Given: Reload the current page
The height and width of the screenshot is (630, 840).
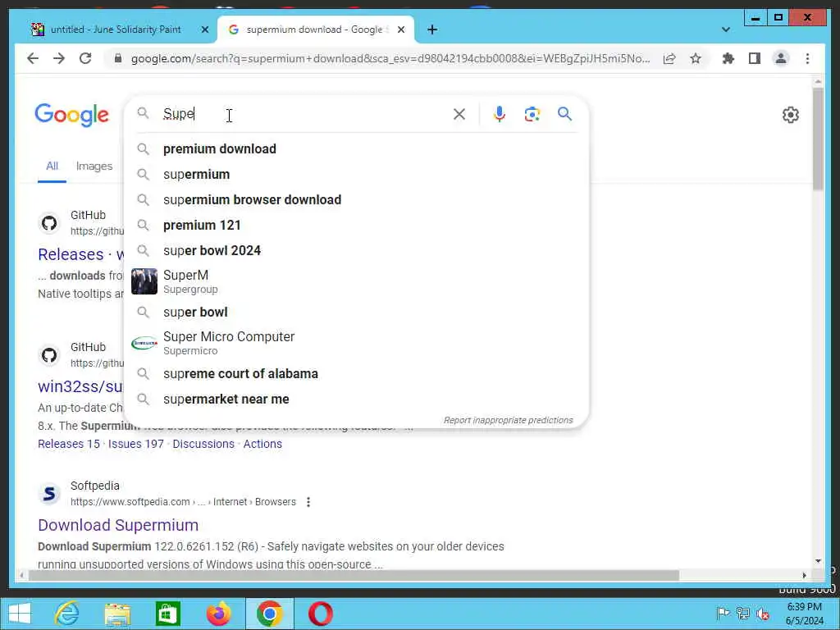Looking at the screenshot, I should pyautogui.click(x=85, y=58).
